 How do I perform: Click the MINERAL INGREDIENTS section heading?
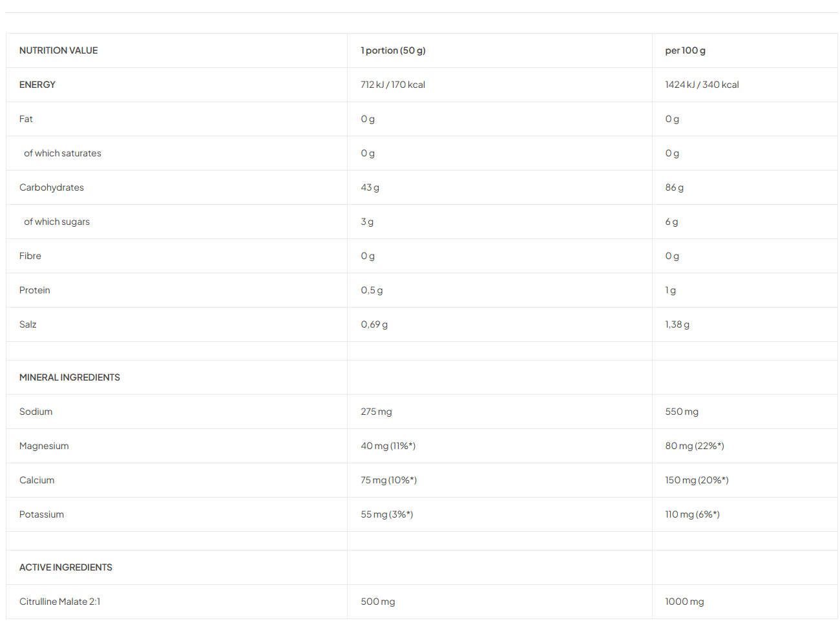[70, 377]
